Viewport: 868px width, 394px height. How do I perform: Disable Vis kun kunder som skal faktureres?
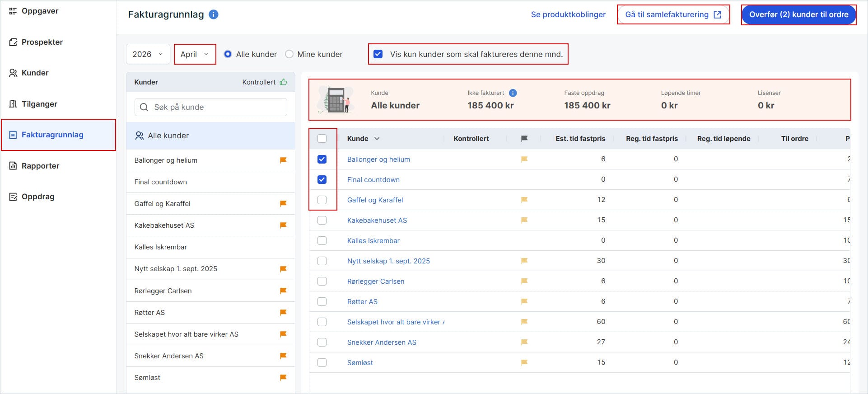[x=378, y=54]
